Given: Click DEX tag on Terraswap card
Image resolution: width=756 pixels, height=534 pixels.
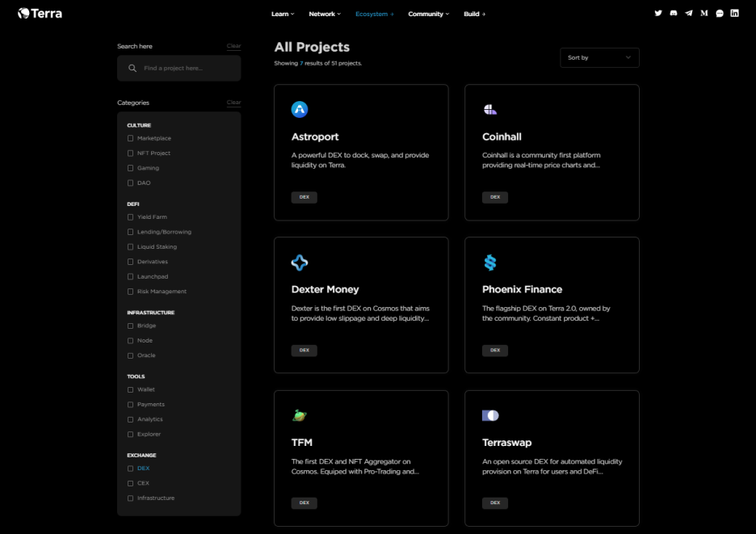Looking at the screenshot, I should tap(495, 503).
